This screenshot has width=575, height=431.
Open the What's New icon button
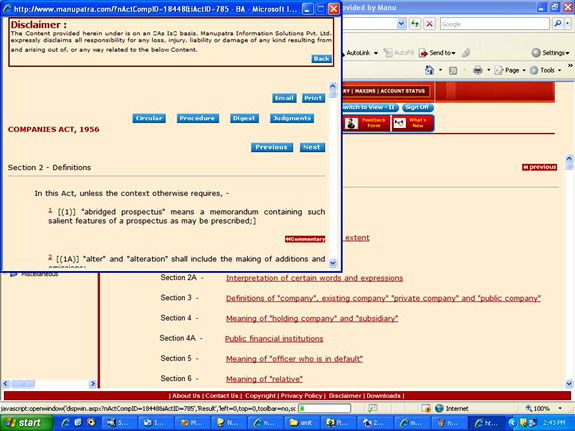click(412, 123)
